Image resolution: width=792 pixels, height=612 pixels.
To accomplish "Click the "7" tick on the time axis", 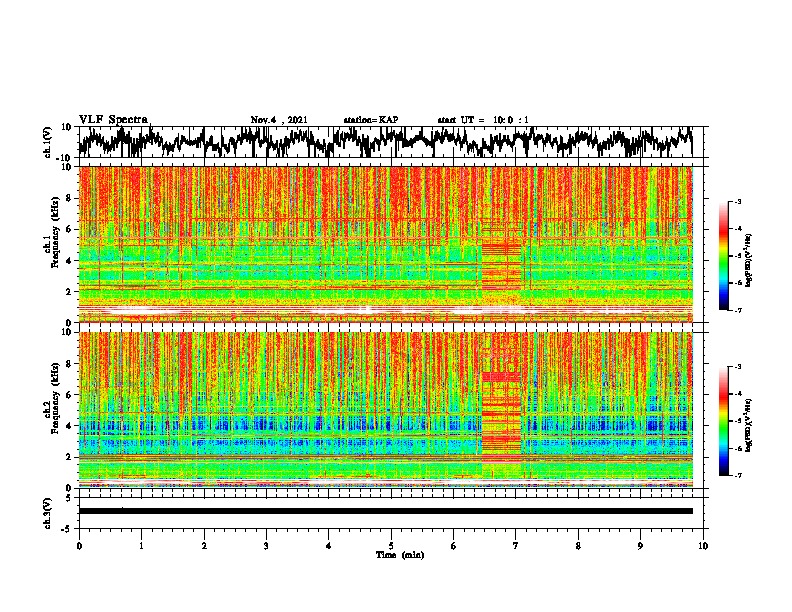I will 516,546.
